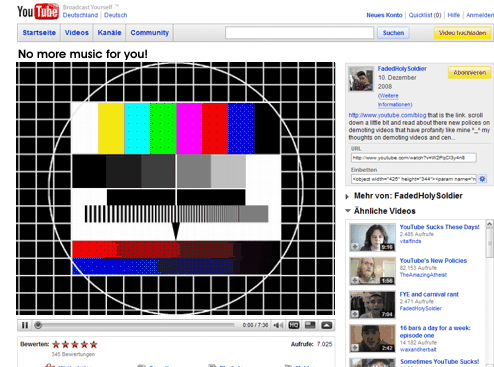Switch video player to smaller size icon
The width and height of the screenshot is (494, 367).
coord(310,325)
